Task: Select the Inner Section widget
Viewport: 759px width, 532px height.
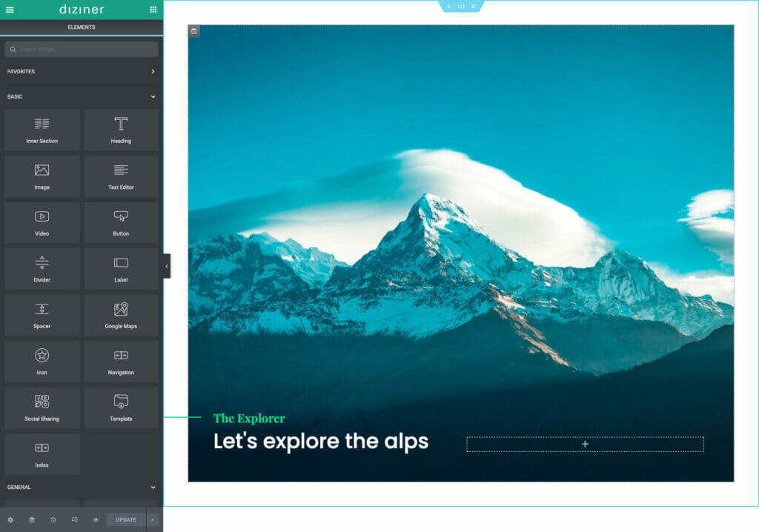Action: pyautogui.click(x=42, y=130)
